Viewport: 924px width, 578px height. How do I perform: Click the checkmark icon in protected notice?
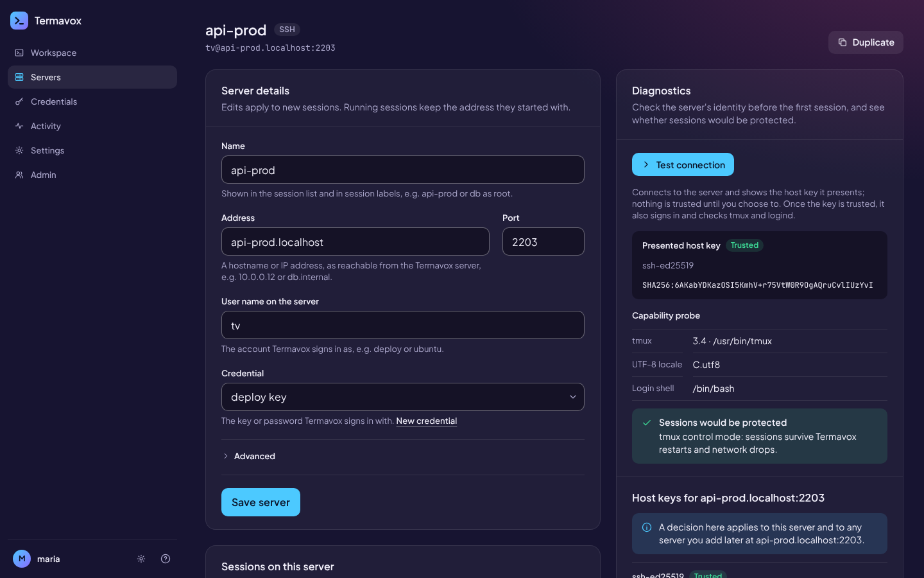pyautogui.click(x=647, y=423)
